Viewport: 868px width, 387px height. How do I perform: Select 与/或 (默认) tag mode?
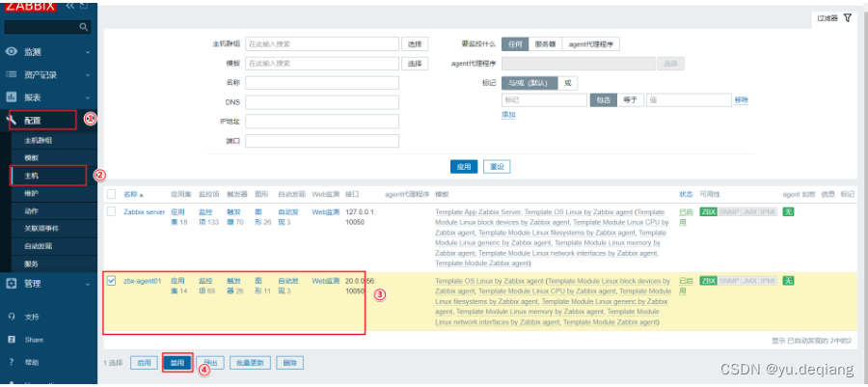point(529,83)
